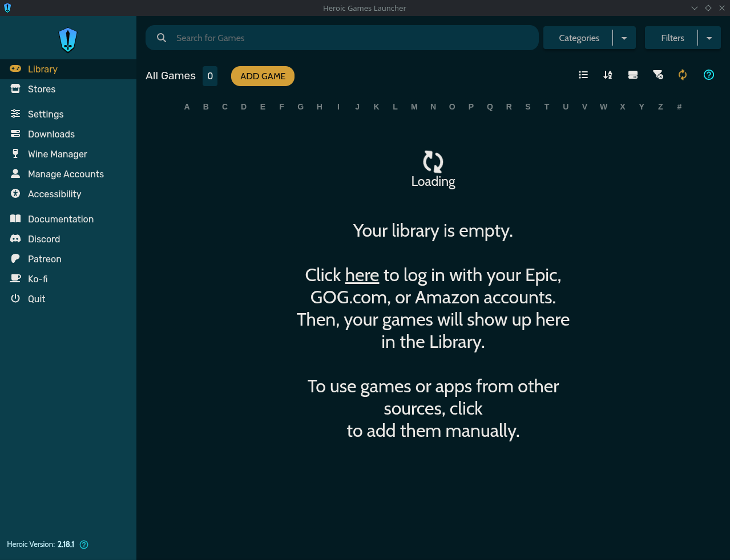Click the Accessibility person icon
The height and width of the screenshot is (560, 730).
click(15, 193)
